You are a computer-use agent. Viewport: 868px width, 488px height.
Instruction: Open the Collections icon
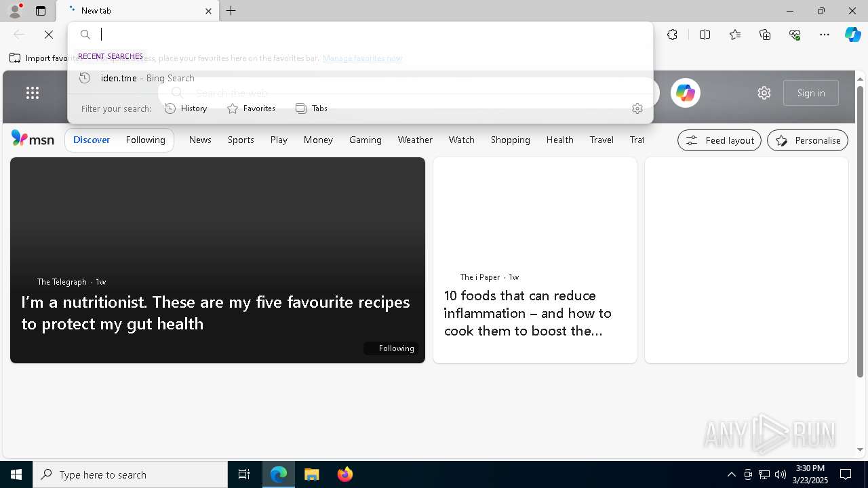pos(765,35)
